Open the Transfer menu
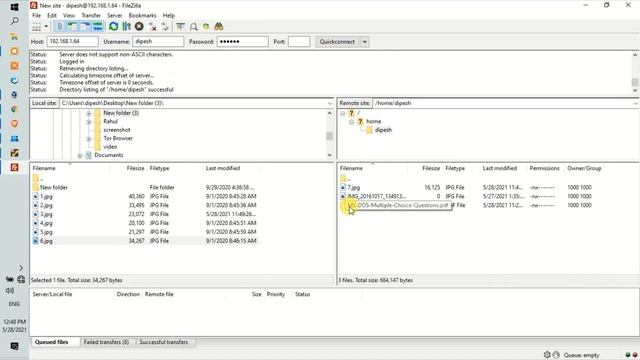This screenshot has height=360, width=640. (91, 16)
